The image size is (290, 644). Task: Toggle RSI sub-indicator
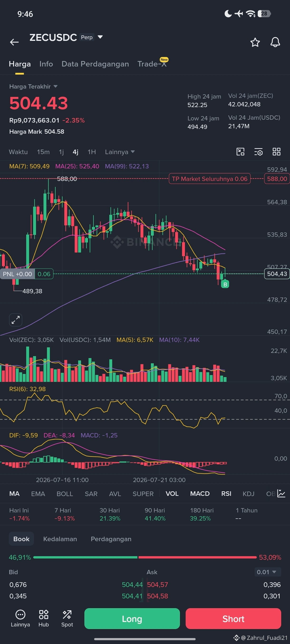226,494
